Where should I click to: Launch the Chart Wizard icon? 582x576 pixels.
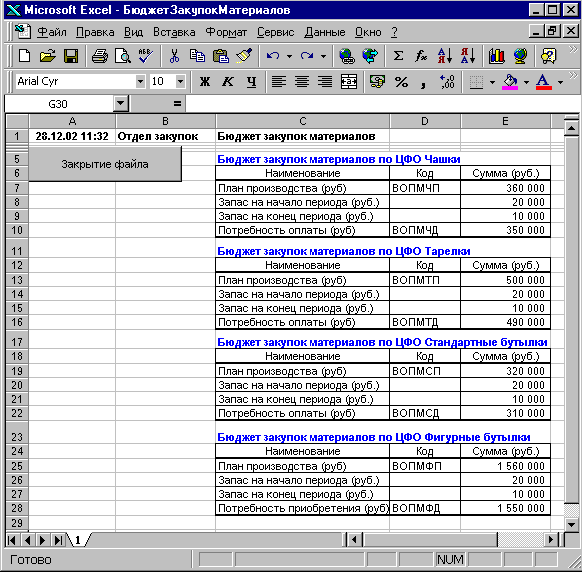[x=497, y=56]
